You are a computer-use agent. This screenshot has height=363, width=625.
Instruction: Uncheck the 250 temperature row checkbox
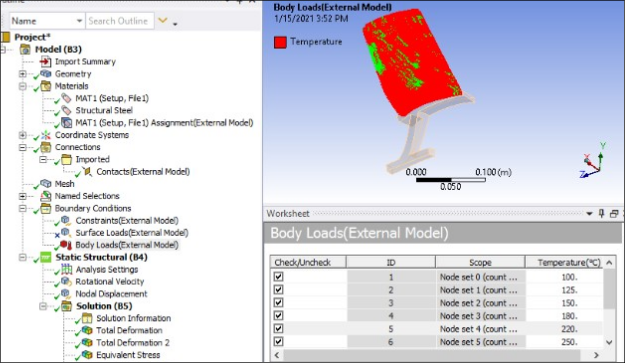(279, 341)
